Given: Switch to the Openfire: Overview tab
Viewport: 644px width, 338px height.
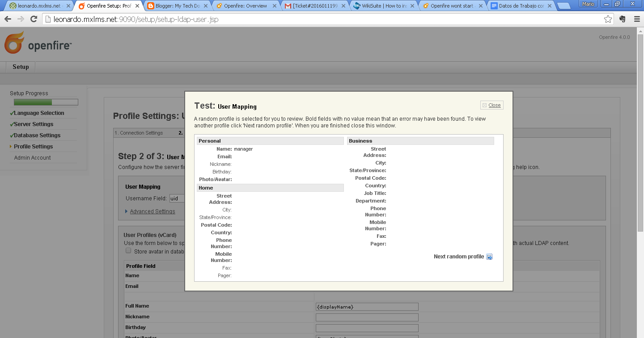Looking at the screenshot, I should click(x=246, y=6).
